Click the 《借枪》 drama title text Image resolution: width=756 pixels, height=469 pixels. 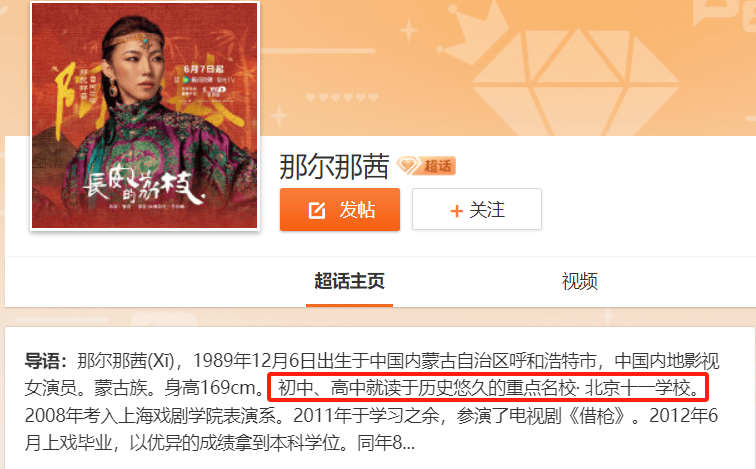pyautogui.click(x=597, y=415)
